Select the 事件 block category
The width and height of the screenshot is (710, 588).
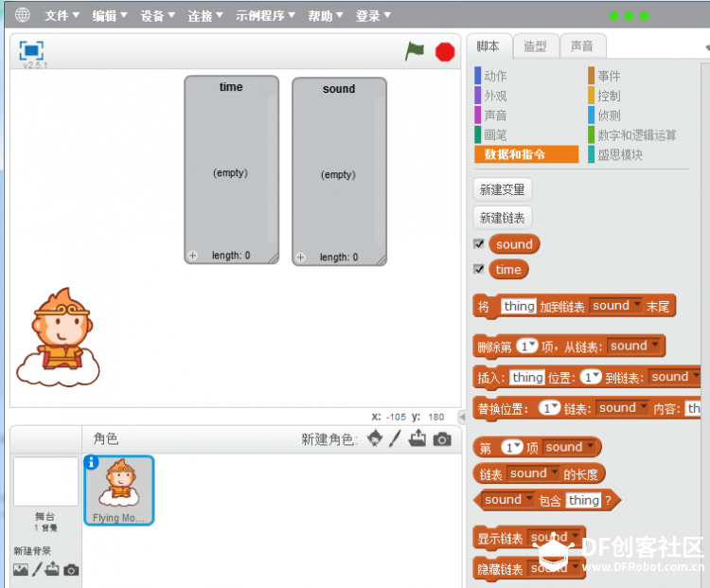pos(605,76)
